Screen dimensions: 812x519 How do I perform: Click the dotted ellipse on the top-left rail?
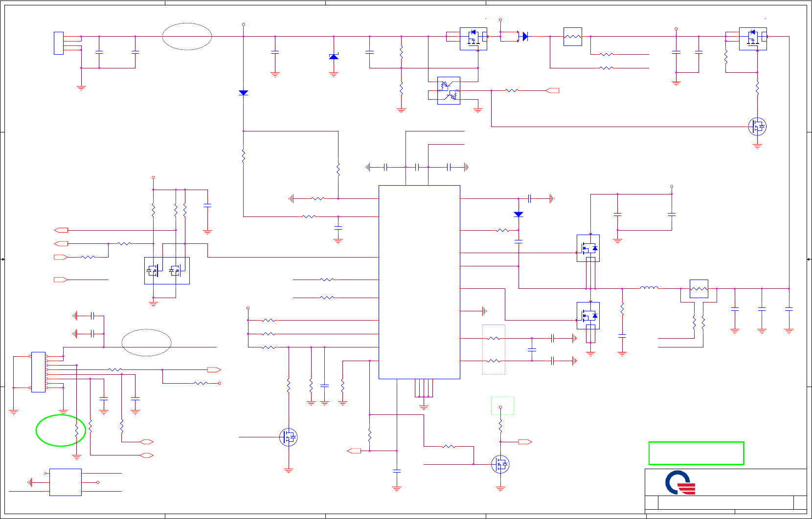tap(187, 37)
